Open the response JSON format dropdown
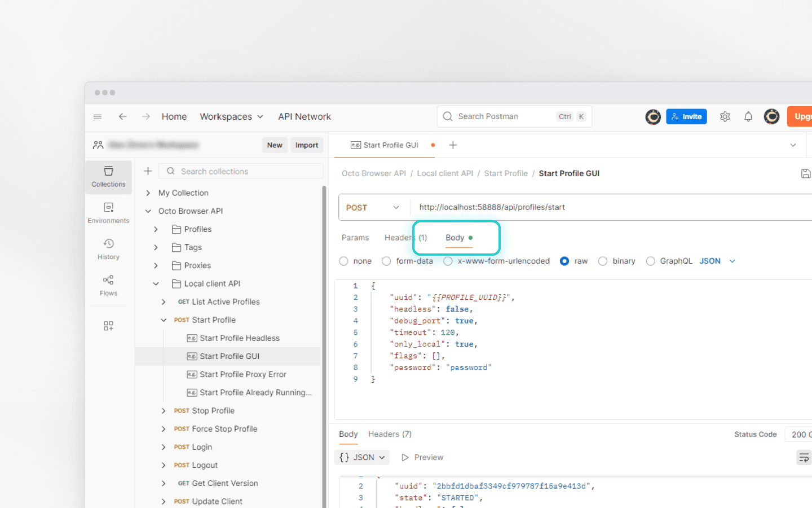Viewport: 812px width, 508px height. (362, 458)
